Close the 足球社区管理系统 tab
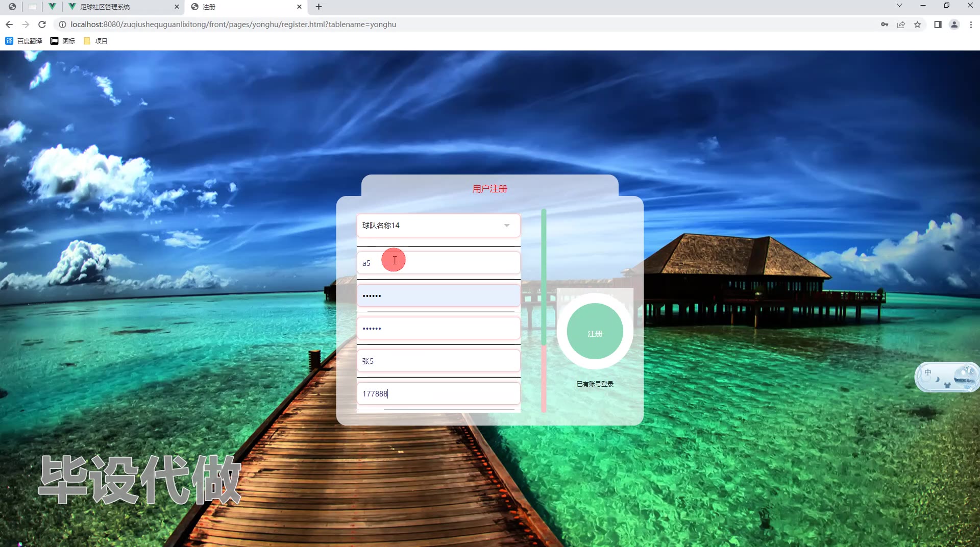Viewport: 980px width, 547px height. (177, 7)
